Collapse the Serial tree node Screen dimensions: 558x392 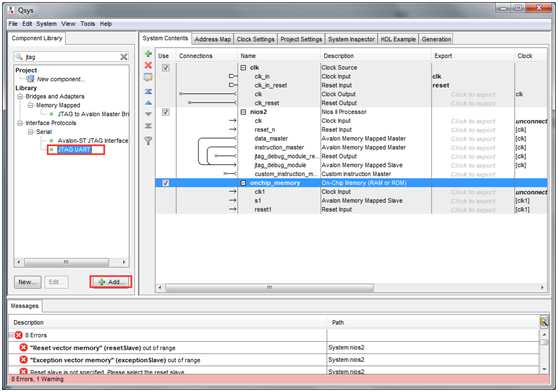pyautogui.click(x=31, y=132)
